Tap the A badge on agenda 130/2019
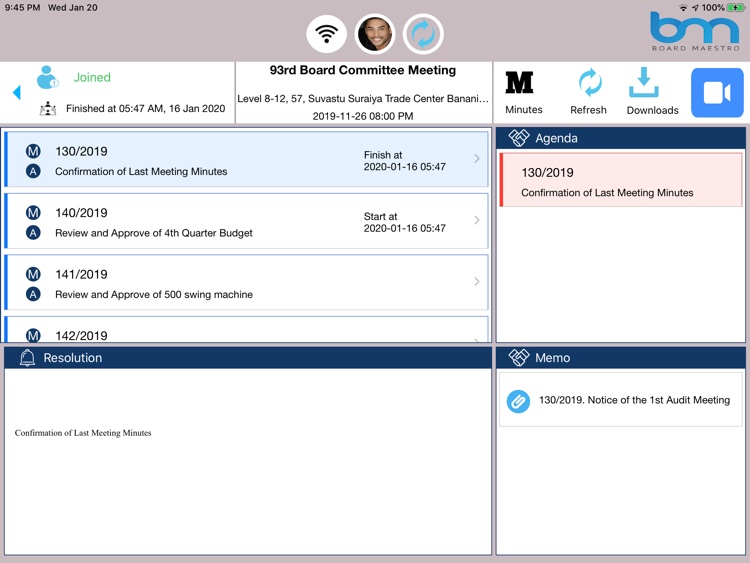The width and height of the screenshot is (750, 563). click(x=33, y=171)
